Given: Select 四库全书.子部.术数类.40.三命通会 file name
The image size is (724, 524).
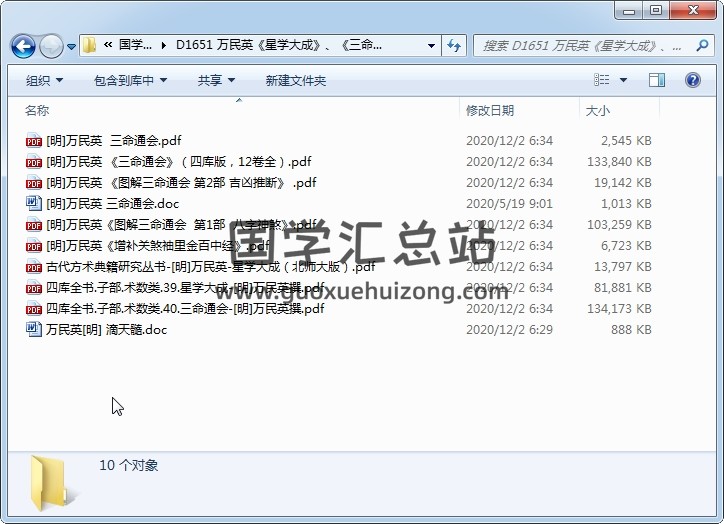Looking at the screenshot, I should point(185,308).
